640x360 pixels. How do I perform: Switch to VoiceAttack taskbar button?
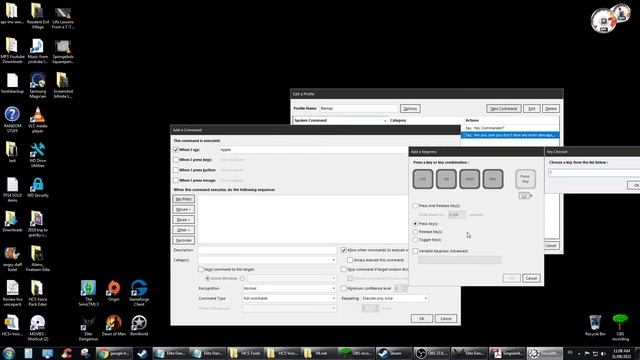pos(544,353)
